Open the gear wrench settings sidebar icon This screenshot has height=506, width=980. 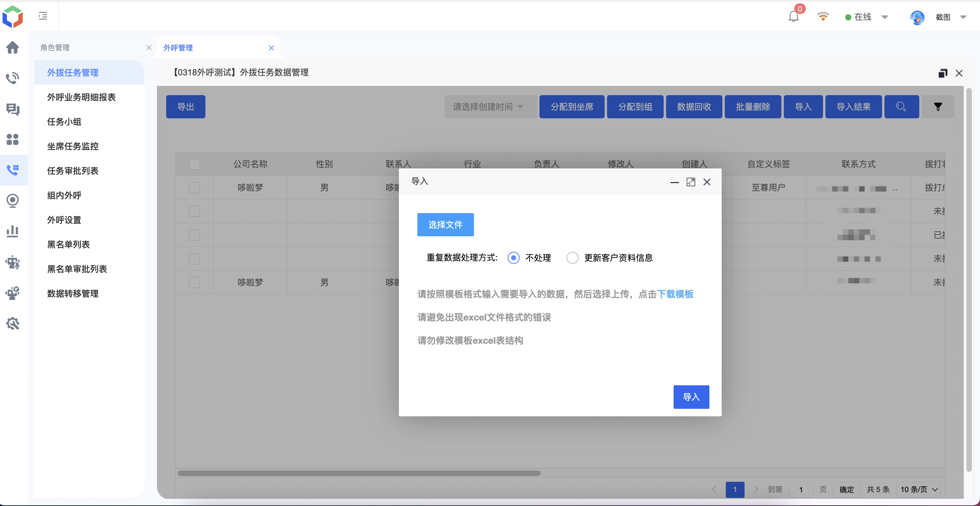(13, 323)
